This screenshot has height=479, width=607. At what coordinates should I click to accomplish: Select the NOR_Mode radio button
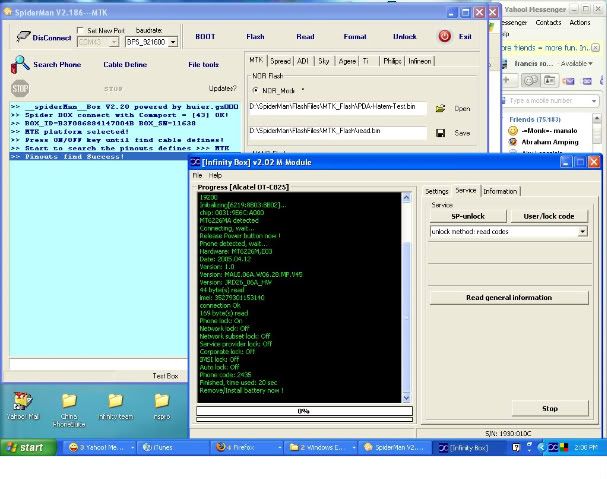tap(255, 89)
